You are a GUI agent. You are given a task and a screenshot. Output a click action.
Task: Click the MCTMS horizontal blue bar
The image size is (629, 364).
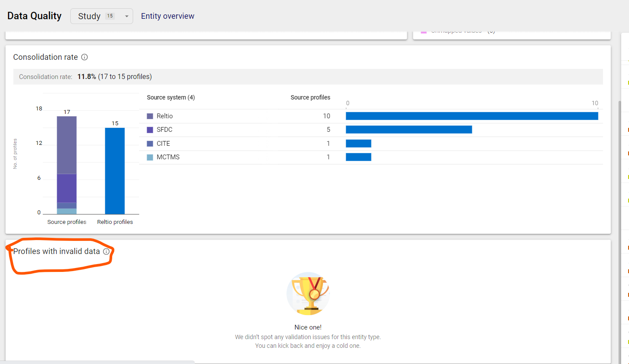pos(358,157)
